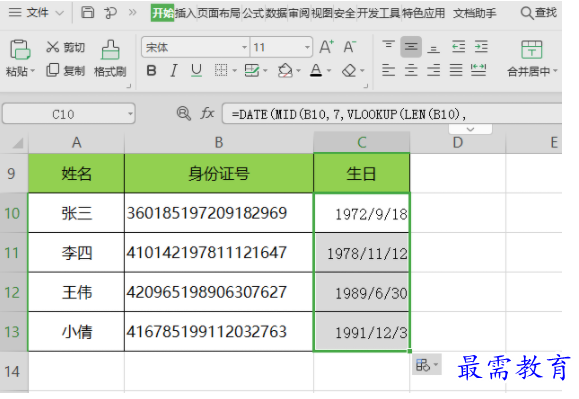Expand more quick access tools chevron
The height and width of the screenshot is (399, 579).
[x=132, y=13]
